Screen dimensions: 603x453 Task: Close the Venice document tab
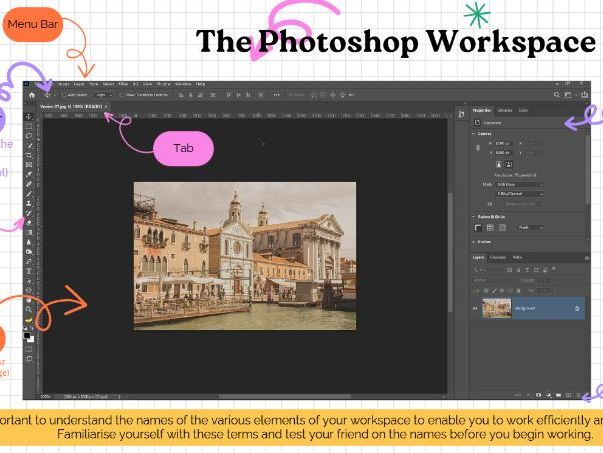click(x=106, y=107)
